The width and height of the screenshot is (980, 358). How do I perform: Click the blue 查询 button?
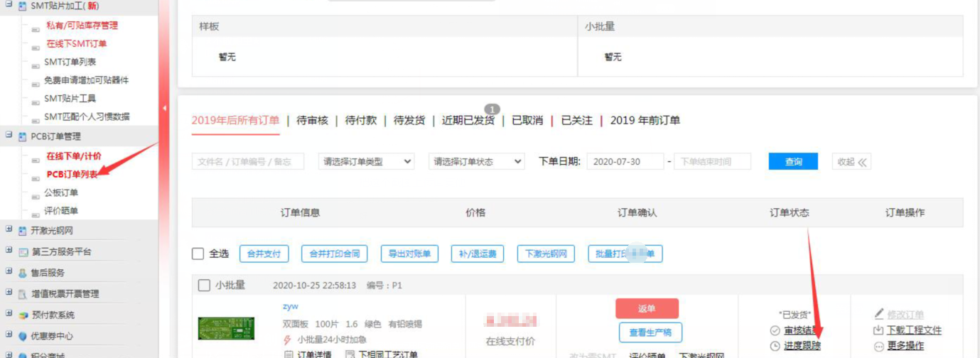(793, 162)
